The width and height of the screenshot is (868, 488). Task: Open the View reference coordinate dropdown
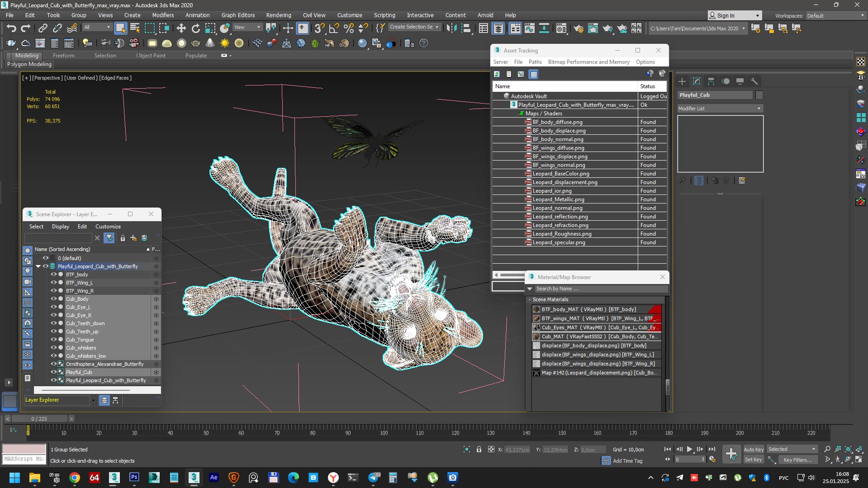pos(247,27)
